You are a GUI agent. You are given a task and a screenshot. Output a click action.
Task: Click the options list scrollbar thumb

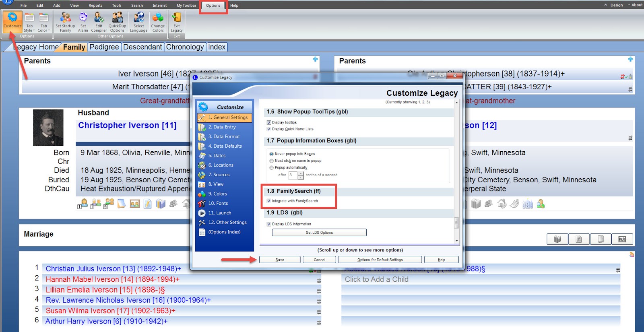click(456, 223)
